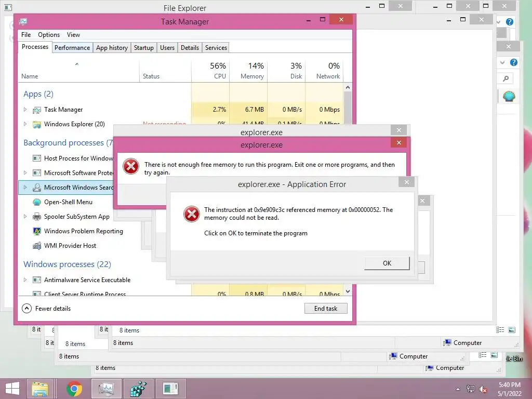Image resolution: width=532 pixels, height=399 pixels.
Task: Select the WMI Provider Host process name
Action: (70, 246)
